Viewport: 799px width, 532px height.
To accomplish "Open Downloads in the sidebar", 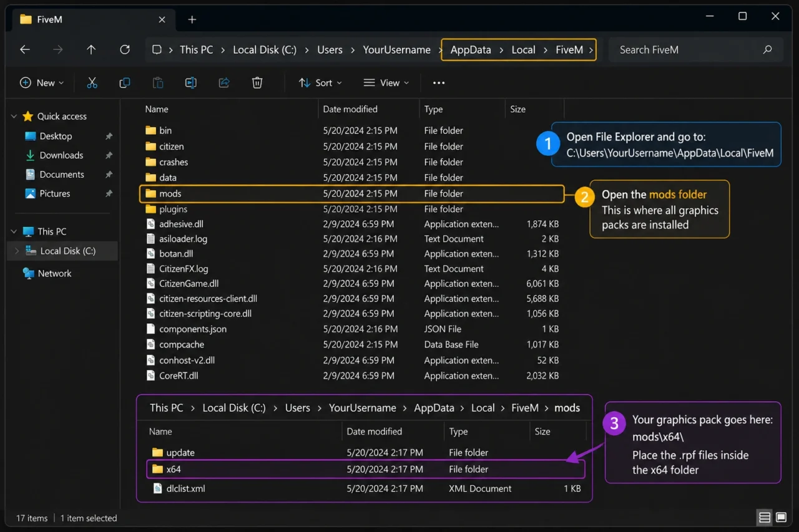I will pyautogui.click(x=61, y=155).
